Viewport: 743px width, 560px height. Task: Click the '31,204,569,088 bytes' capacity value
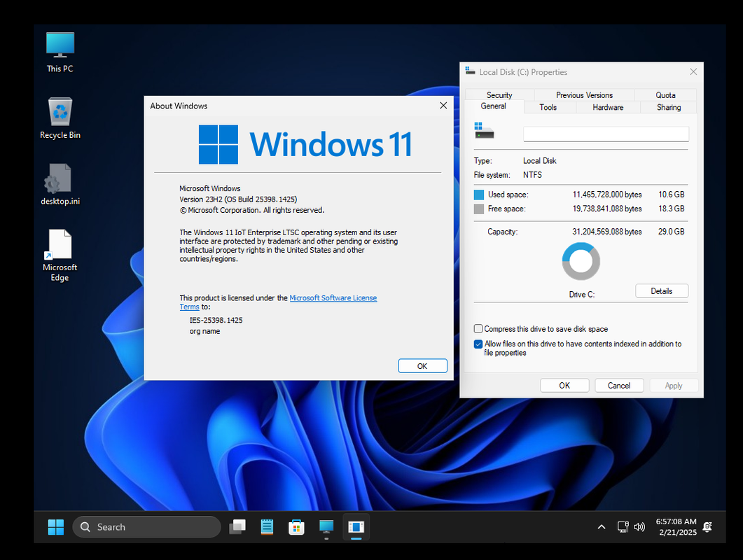point(607,232)
